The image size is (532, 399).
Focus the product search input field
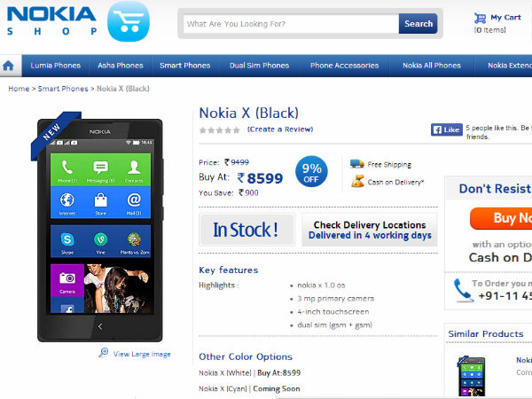pyautogui.click(x=291, y=24)
